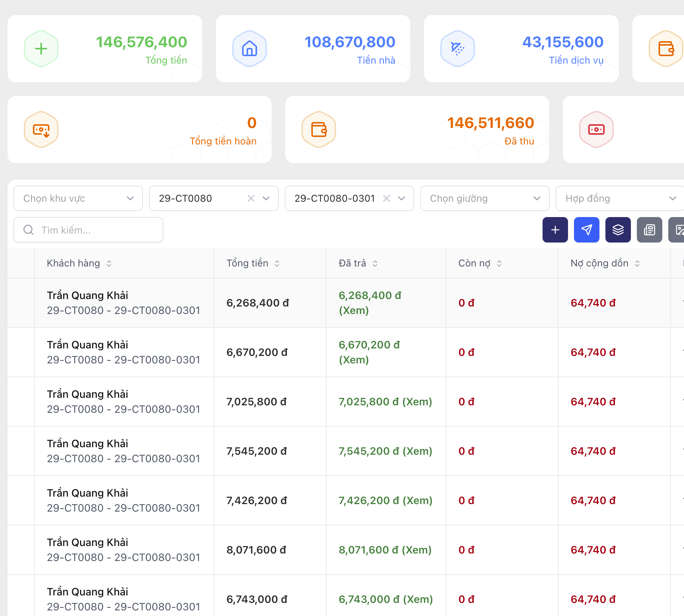Click the gray newspaper document icon button
684x616 pixels.
[x=649, y=230]
